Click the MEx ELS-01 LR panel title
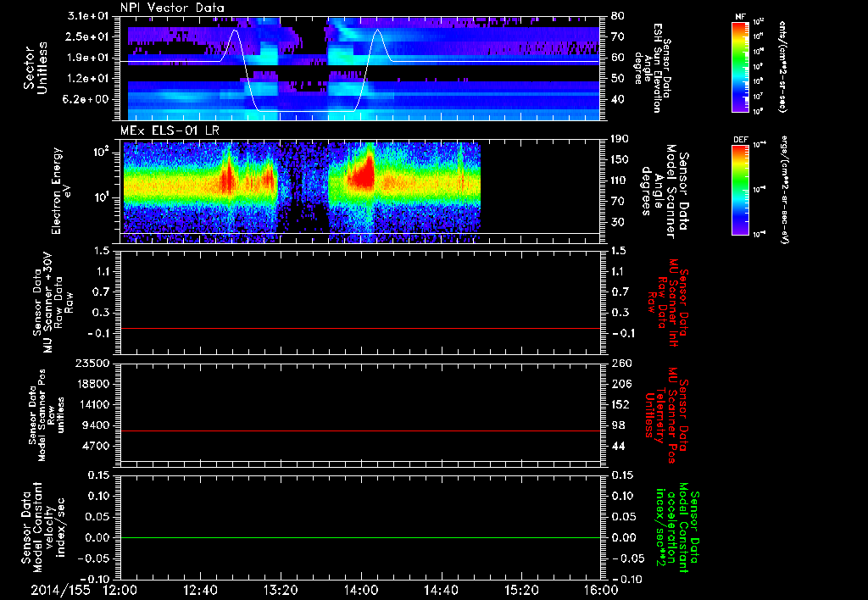Viewport: 868px width, 600px height. [x=170, y=131]
